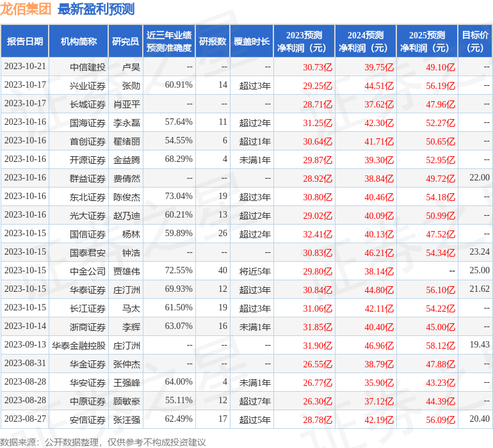Viewport: 493px width, 448px height.
Task: Click the 龙佰集团 title text
Action: (26, 9)
